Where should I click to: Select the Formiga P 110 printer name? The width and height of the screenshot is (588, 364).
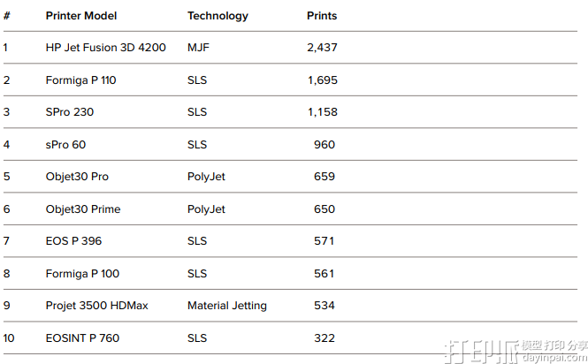click(80, 80)
